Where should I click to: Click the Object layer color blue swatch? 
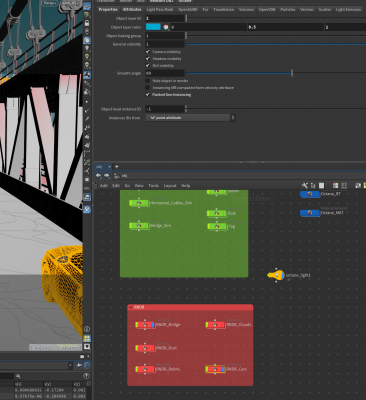tap(153, 27)
